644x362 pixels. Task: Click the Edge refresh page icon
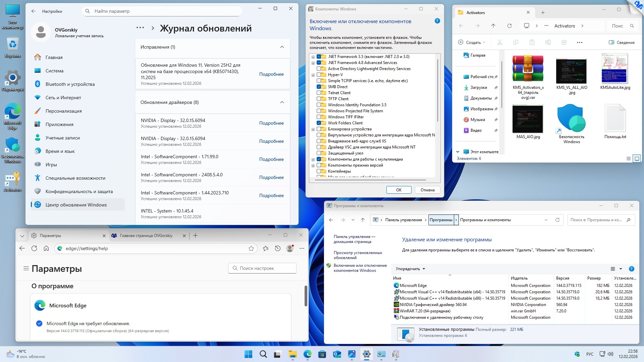[34, 248]
